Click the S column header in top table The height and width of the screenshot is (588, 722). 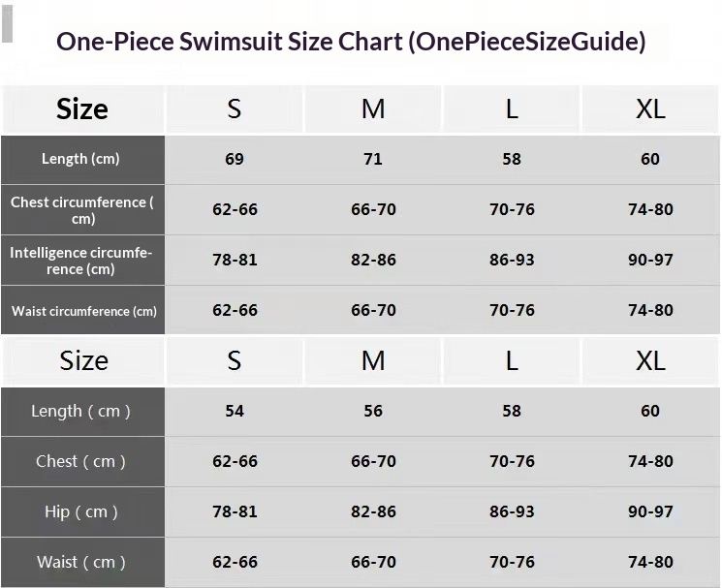coord(235,108)
